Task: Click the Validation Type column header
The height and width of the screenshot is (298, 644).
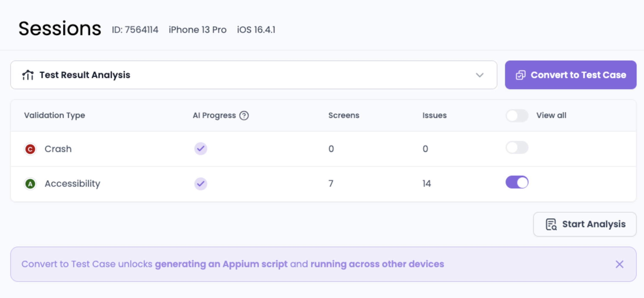Action: (x=55, y=115)
